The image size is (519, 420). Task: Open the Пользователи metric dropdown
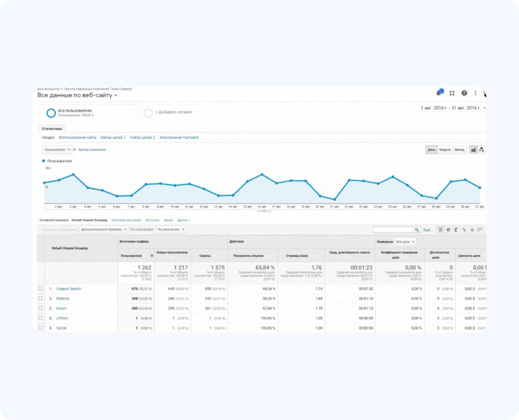(x=58, y=149)
